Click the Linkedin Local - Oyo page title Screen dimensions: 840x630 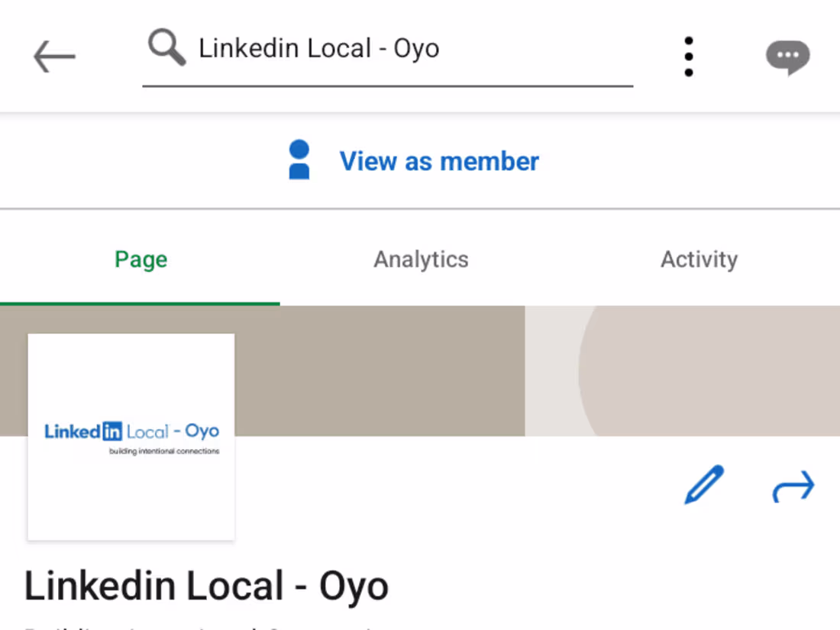click(x=206, y=585)
